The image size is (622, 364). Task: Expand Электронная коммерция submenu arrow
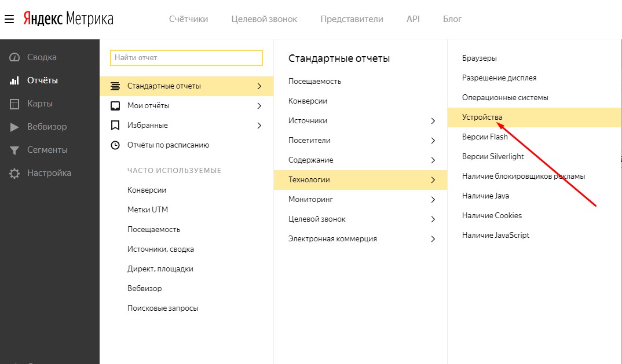(433, 238)
